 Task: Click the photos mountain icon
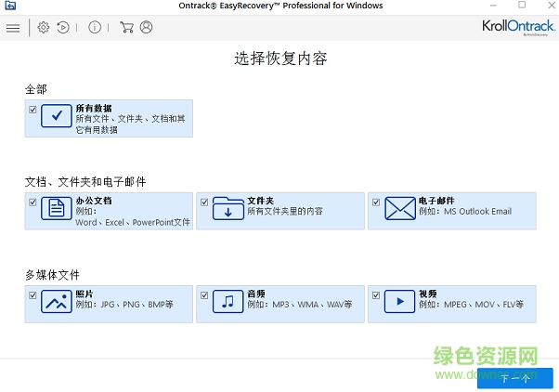click(x=57, y=302)
